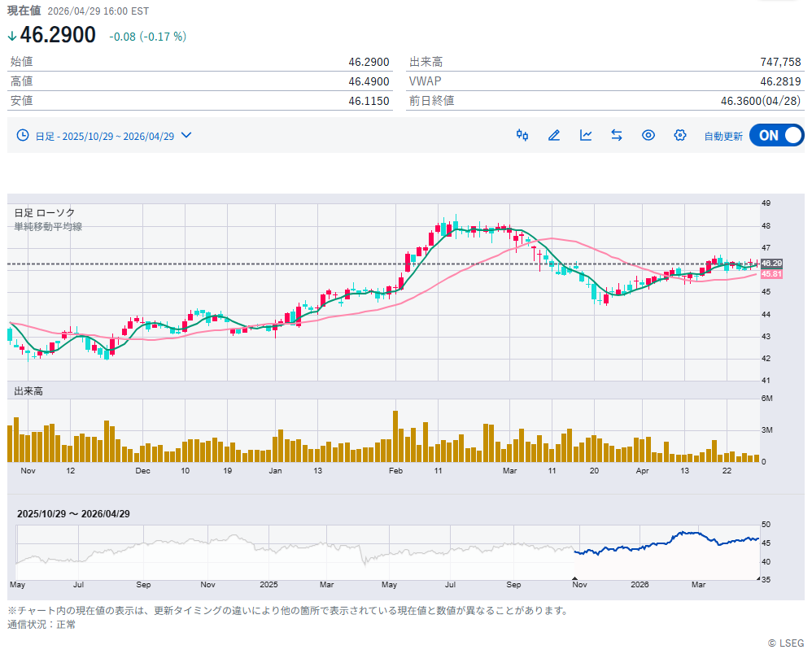The image size is (812, 654).
Task: Turn off the 自動更新 ON switch
Action: coord(776,135)
